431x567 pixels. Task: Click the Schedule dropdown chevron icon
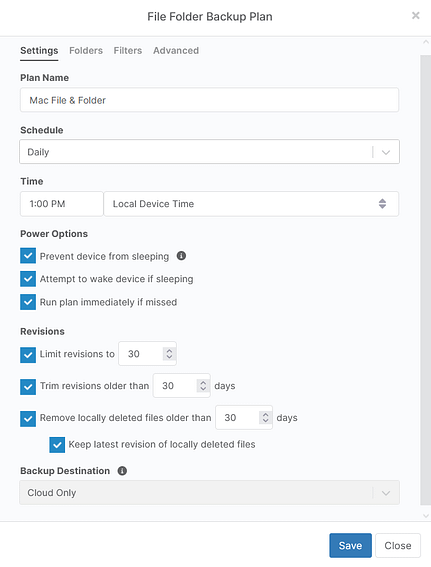(386, 152)
